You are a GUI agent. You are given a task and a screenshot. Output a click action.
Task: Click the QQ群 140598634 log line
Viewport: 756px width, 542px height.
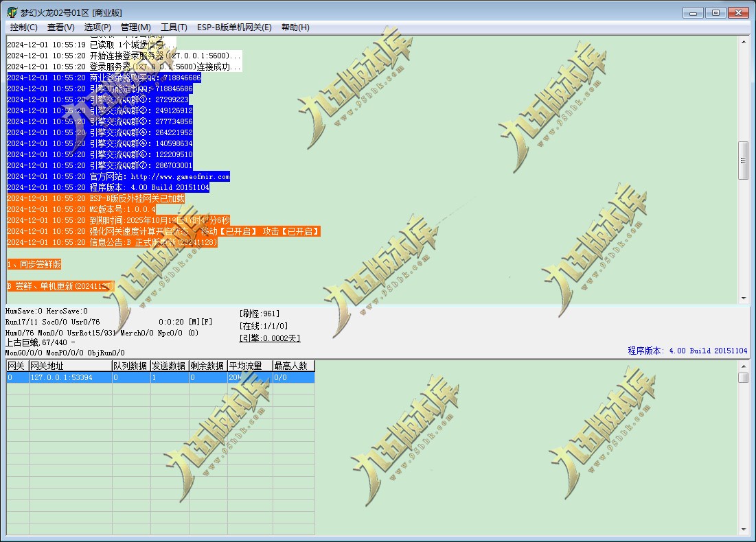(x=100, y=143)
